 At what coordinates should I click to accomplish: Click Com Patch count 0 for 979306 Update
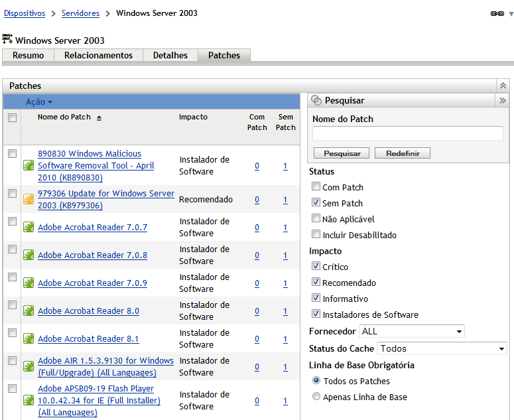[257, 200]
